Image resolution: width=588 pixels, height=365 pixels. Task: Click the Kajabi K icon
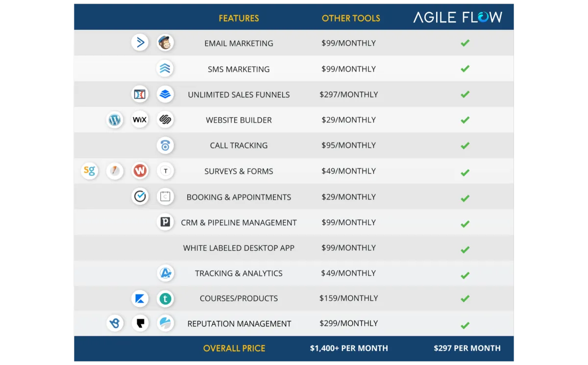140,298
